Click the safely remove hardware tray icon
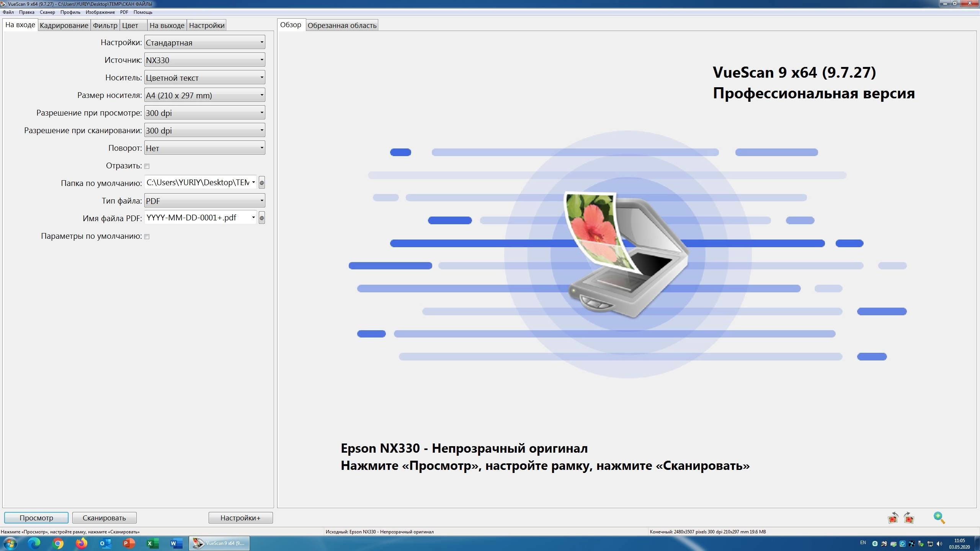 coord(921,543)
